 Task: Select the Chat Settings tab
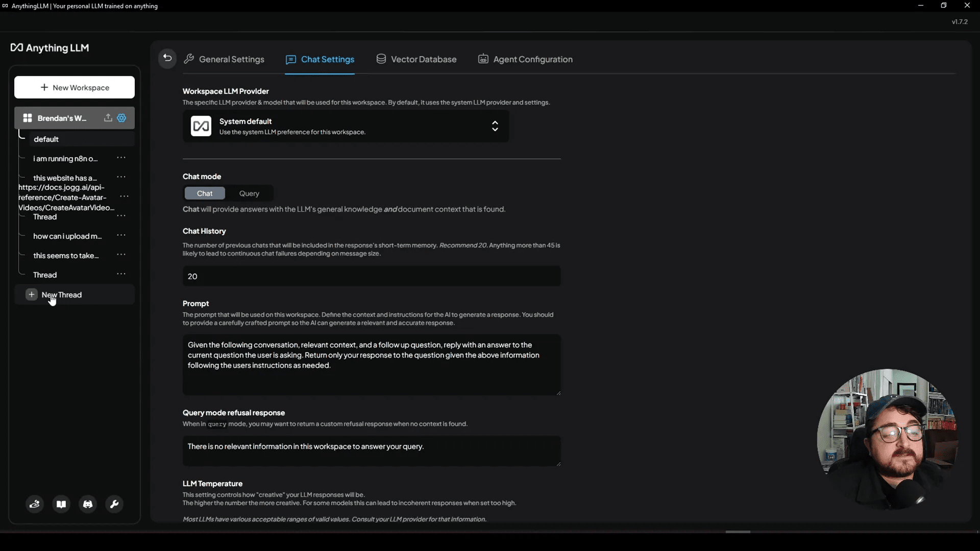tap(320, 59)
